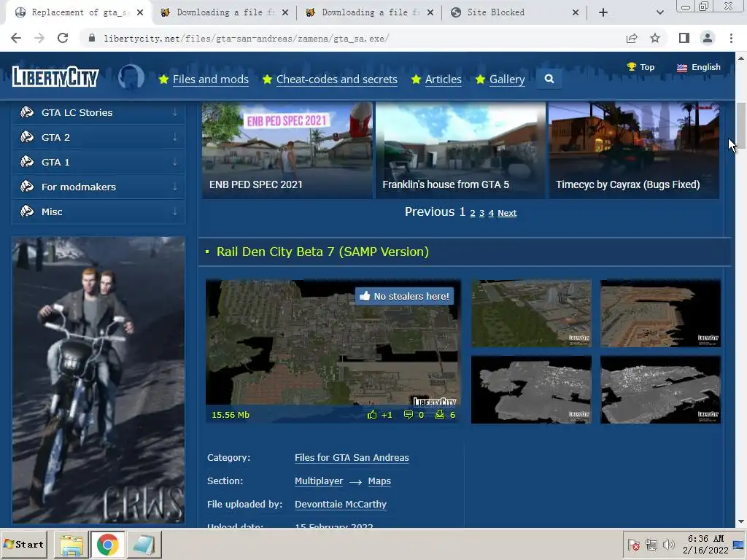Expand the Misc sidebar item
The image size is (747, 560).
coord(98,211)
